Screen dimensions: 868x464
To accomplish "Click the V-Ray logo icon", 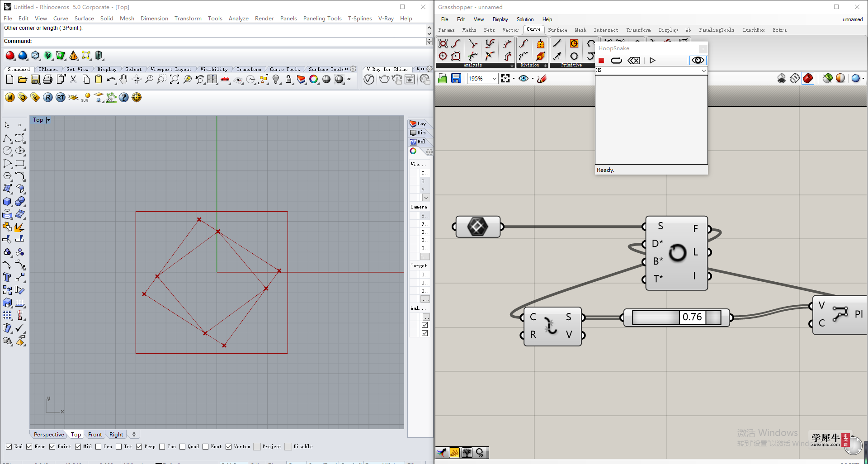I will tap(369, 80).
